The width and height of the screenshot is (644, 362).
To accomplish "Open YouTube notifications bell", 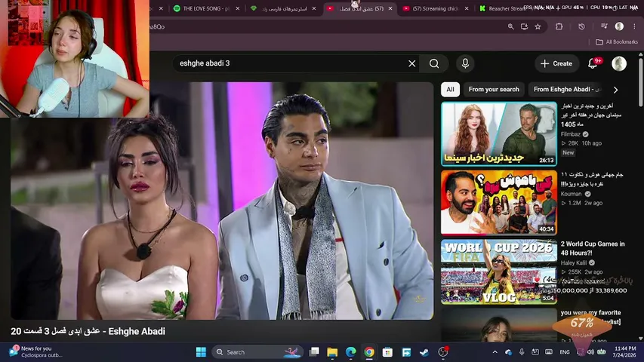I will click(x=592, y=63).
